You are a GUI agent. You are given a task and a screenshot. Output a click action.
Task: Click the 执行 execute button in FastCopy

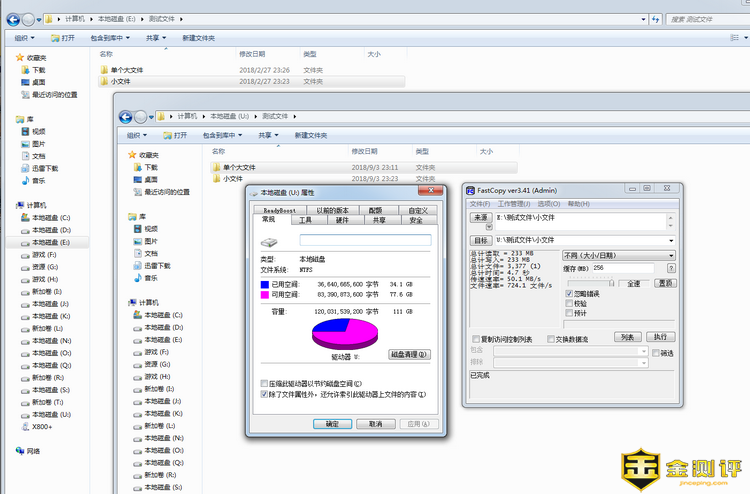tap(659, 337)
